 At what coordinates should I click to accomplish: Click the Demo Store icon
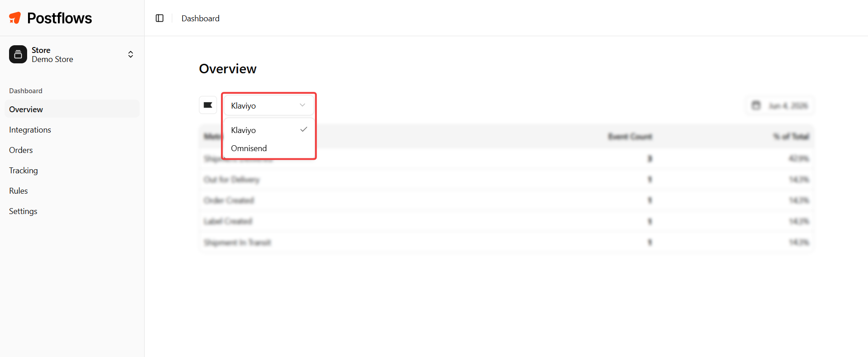18,54
